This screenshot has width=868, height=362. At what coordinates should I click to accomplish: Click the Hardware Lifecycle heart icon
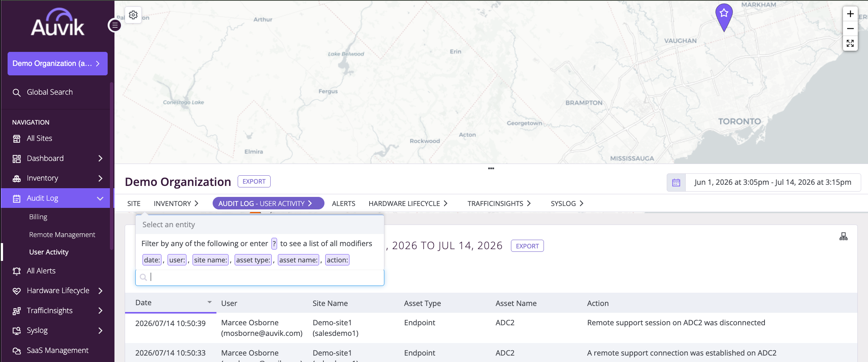pos(17,291)
